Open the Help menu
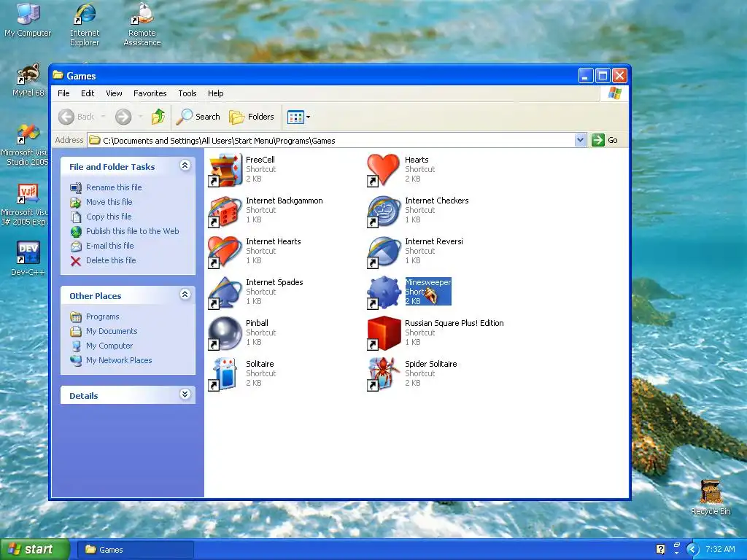The height and width of the screenshot is (560, 747). coord(215,93)
